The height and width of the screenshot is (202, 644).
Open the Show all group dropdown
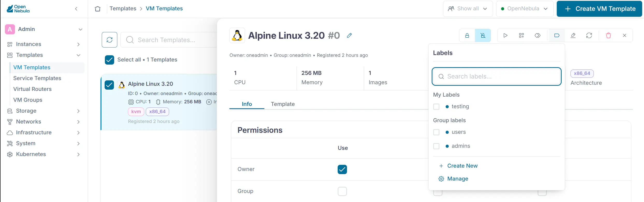[468, 9]
